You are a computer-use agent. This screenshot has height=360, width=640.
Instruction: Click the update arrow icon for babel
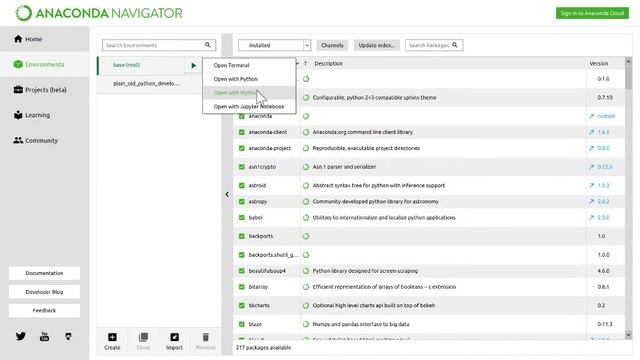tap(591, 218)
